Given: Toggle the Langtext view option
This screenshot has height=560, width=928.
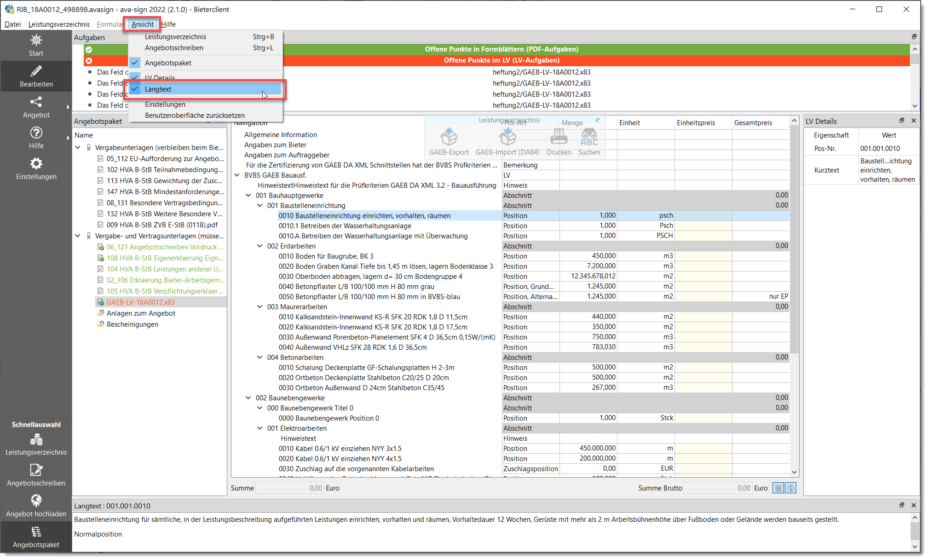Looking at the screenshot, I should (205, 89).
